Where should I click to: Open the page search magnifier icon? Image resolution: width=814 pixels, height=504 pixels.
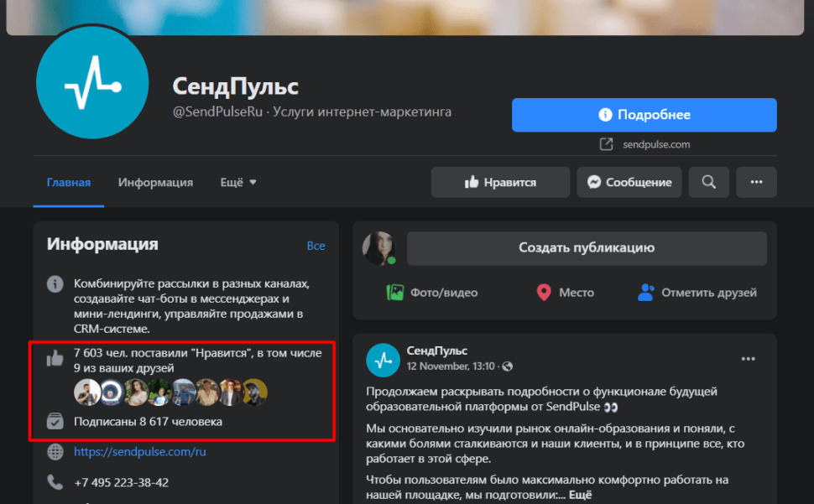(708, 182)
